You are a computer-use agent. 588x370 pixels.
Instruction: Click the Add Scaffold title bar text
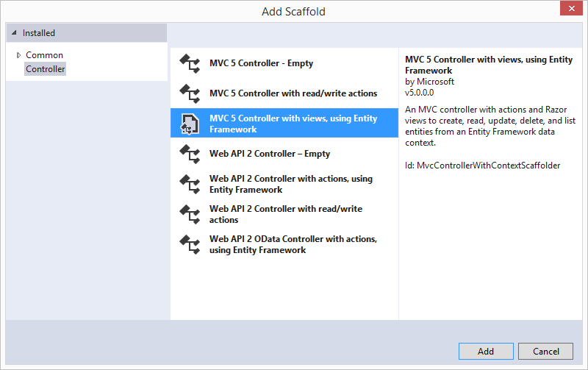293,12
